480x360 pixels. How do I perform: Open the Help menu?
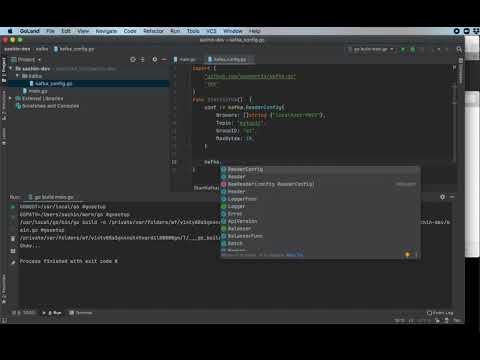(x=254, y=31)
